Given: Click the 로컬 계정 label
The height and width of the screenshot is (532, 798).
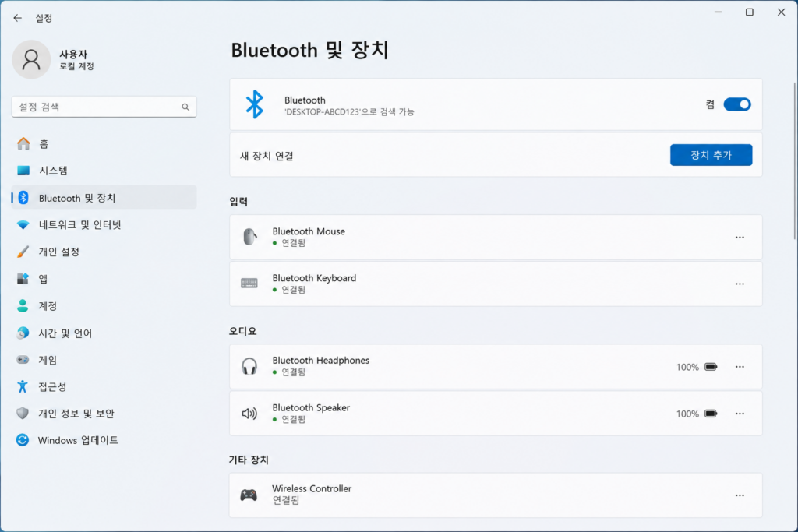Looking at the screenshot, I should click(76, 66).
